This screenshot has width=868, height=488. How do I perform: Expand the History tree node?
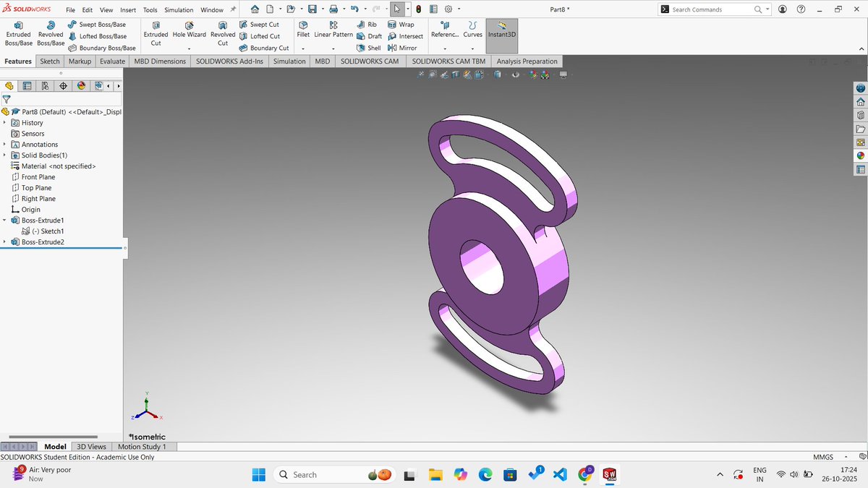(x=4, y=123)
